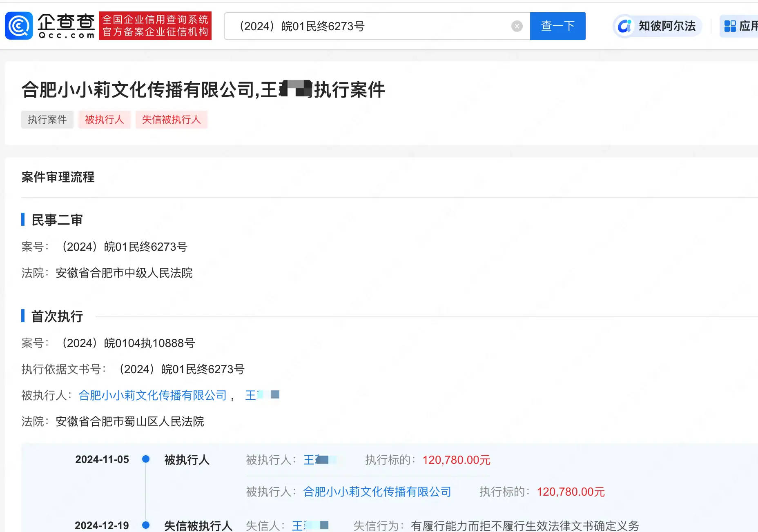This screenshot has width=758, height=532.
Task: Click the court name 安徽省合肥市蜀山区人民法院
Action: point(130,422)
